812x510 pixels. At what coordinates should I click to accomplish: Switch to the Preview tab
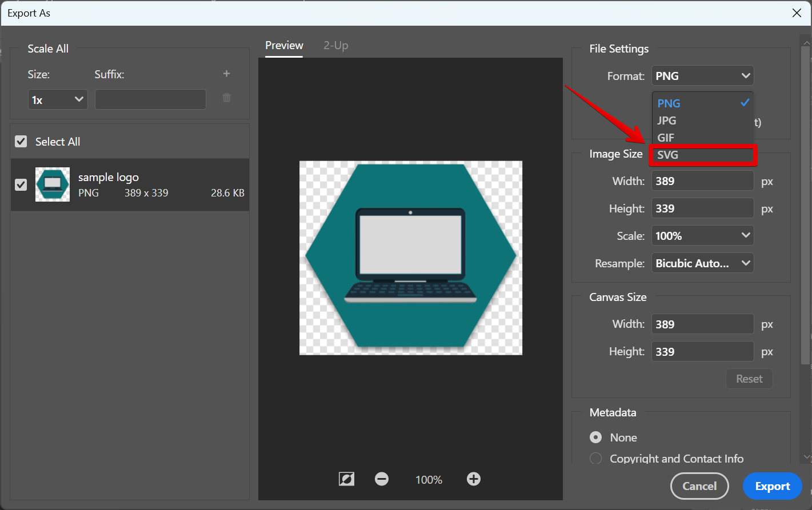point(284,45)
